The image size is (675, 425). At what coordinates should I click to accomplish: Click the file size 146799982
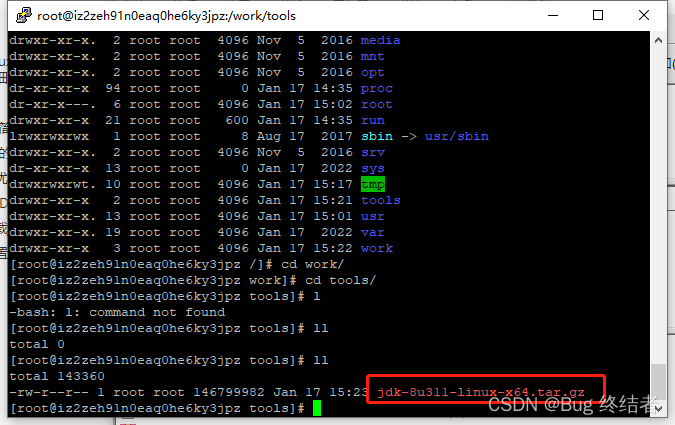pyautogui.click(x=229, y=392)
